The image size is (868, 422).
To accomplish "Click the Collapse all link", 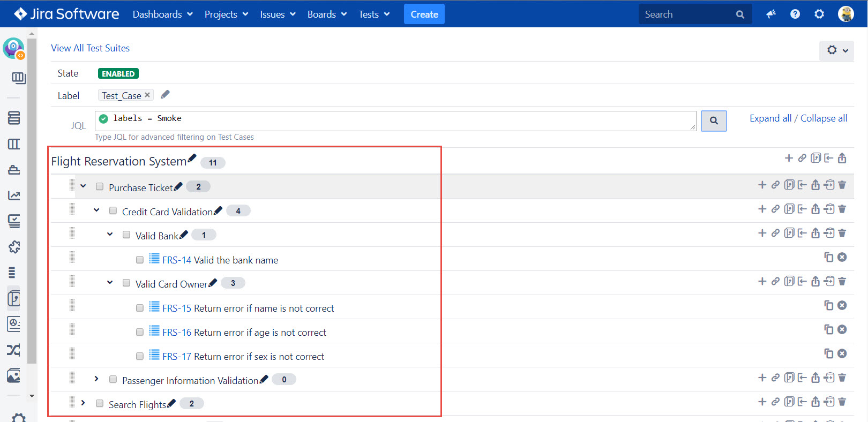I will [x=824, y=118].
